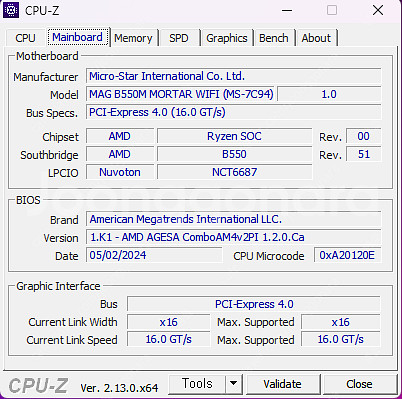
Task: Click the Motherboard group heading
Action: [47, 56]
